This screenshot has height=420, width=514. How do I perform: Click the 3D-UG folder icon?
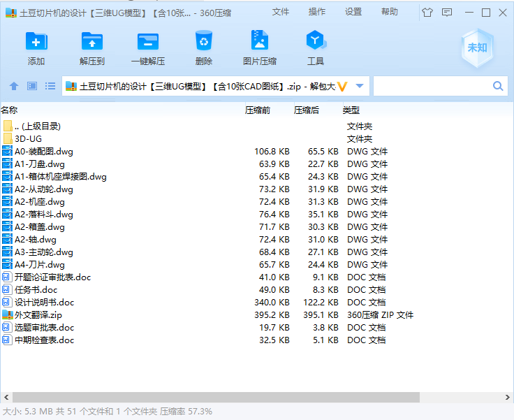(x=8, y=138)
